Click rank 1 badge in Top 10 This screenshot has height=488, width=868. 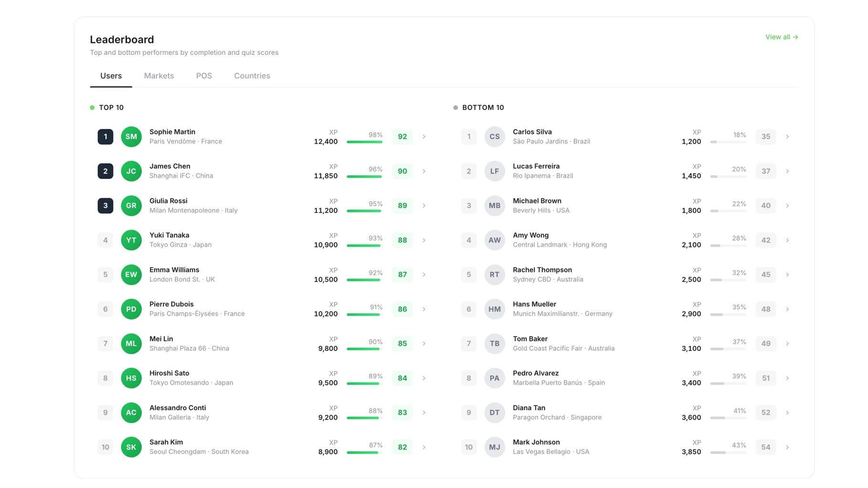[106, 137]
